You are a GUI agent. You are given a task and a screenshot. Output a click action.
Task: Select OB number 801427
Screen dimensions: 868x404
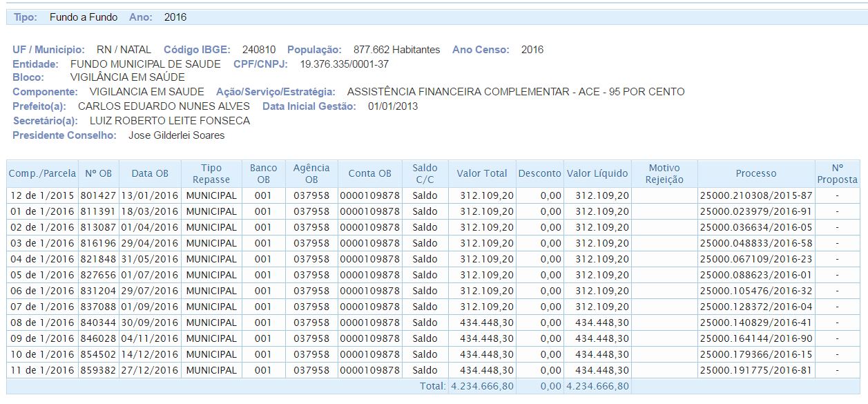(99, 195)
